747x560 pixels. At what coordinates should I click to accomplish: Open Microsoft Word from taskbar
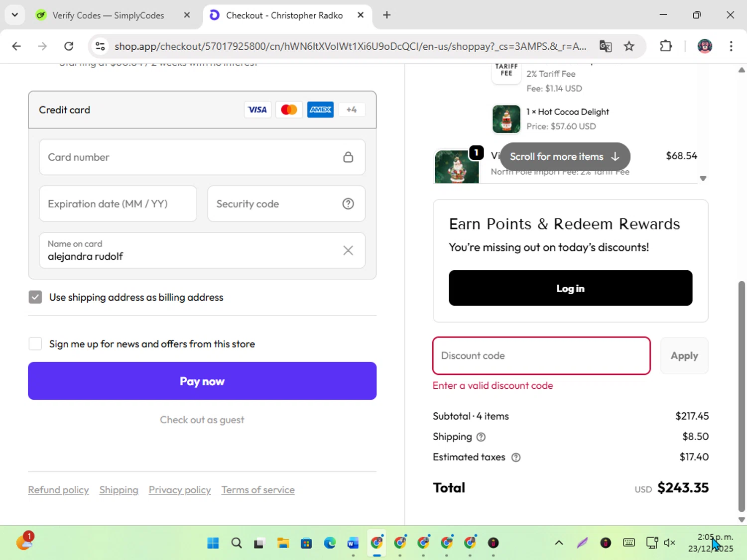pyautogui.click(x=353, y=543)
